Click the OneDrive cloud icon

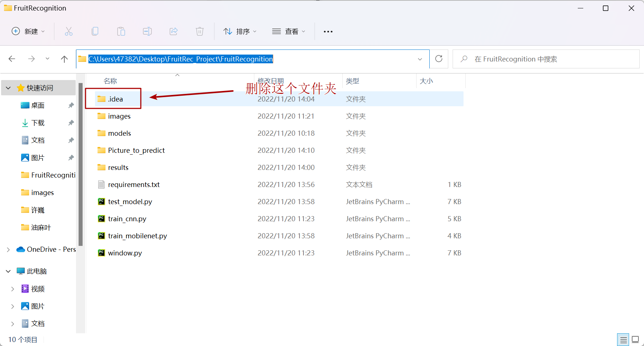(21, 249)
